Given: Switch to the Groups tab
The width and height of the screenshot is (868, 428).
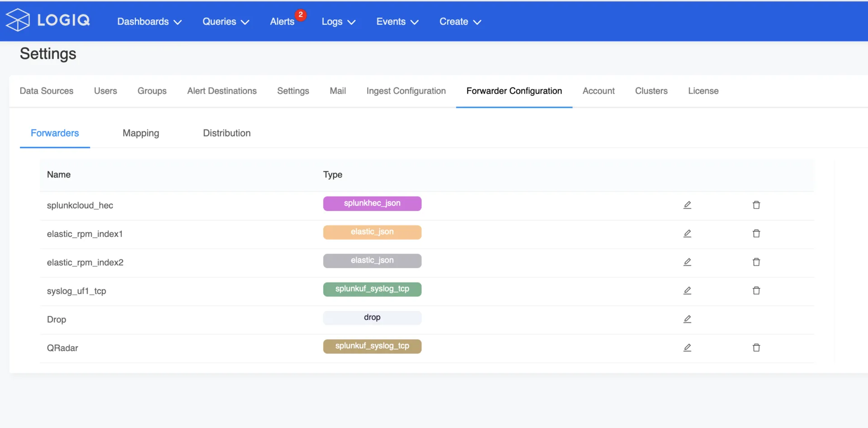Looking at the screenshot, I should [x=152, y=91].
